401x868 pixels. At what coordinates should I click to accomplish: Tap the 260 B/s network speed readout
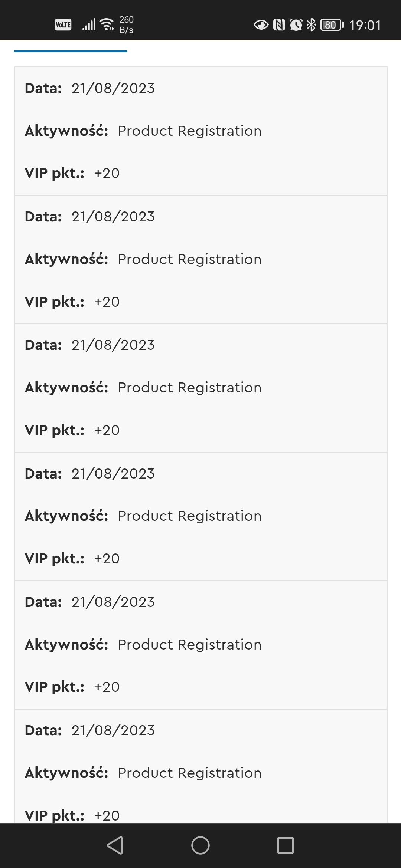coord(126,25)
